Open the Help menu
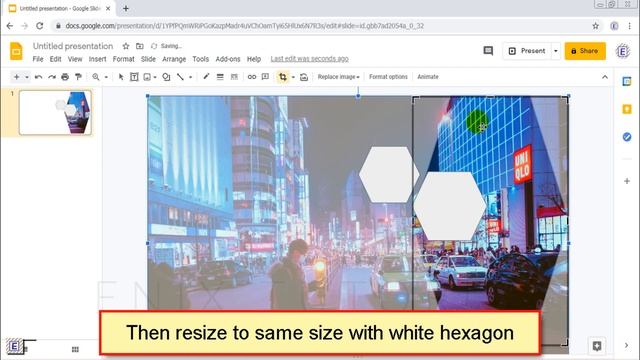Screen dimensions: 640x360 pyautogui.click(x=253, y=59)
